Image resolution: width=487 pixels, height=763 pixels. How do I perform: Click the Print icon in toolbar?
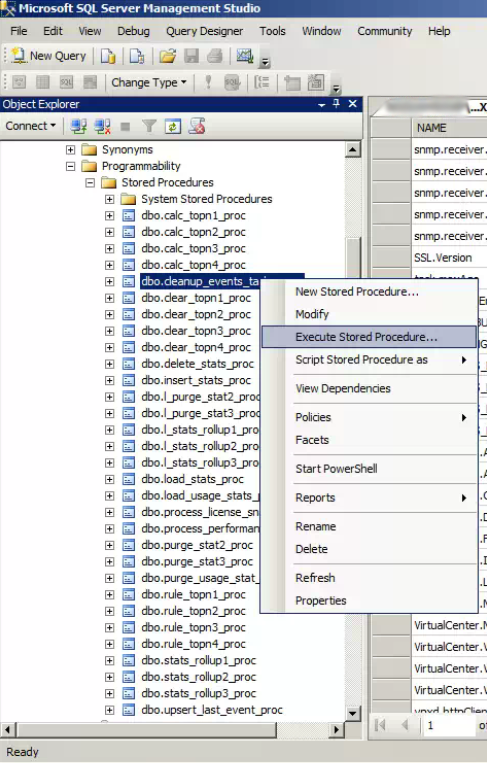[215, 56]
